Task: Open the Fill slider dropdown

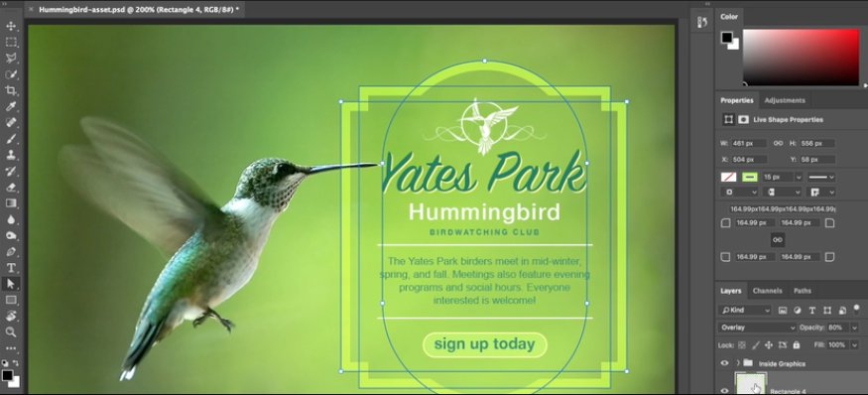Action: coord(855,344)
